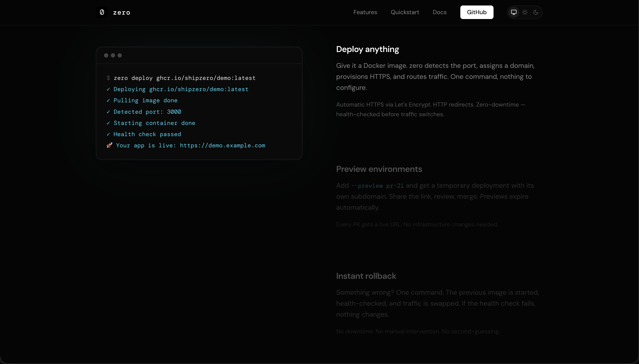
Task: Click the zero brand wordmark
Action: [x=122, y=12]
